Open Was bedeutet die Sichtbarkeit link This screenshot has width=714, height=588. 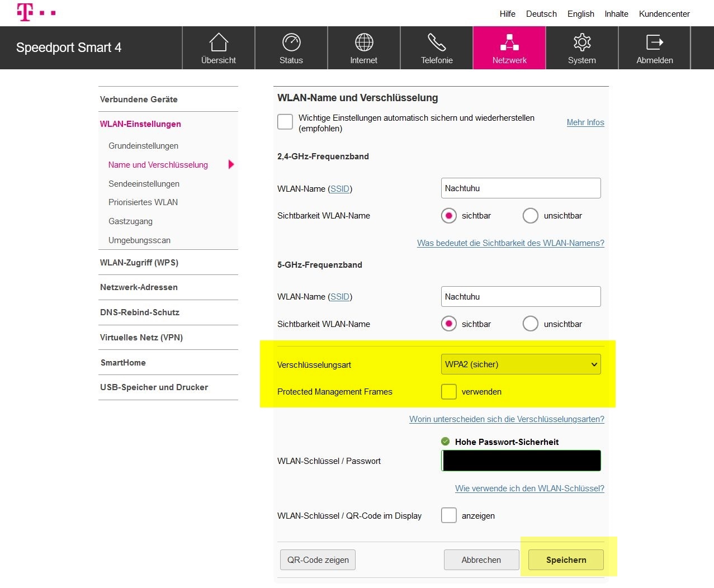(x=510, y=243)
